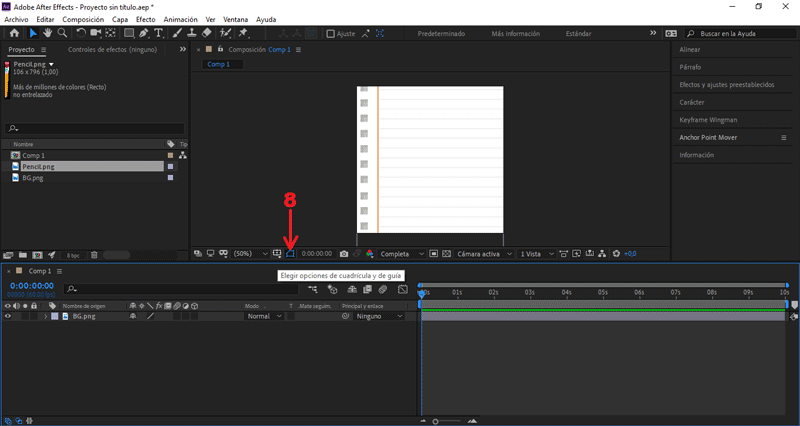Toggle visibility eye of BG.png layer
Viewport: 800px width, 426px height.
[x=8, y=316]
